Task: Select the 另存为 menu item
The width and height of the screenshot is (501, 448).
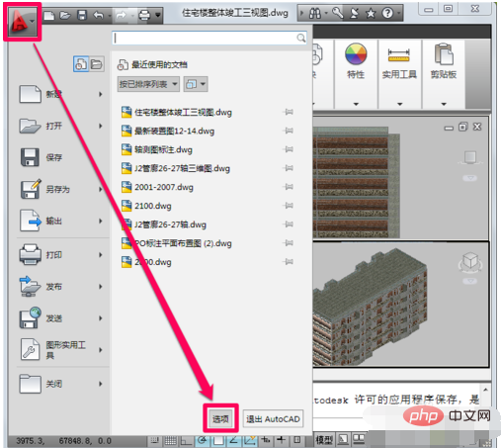Action: [x=61, y=189]
